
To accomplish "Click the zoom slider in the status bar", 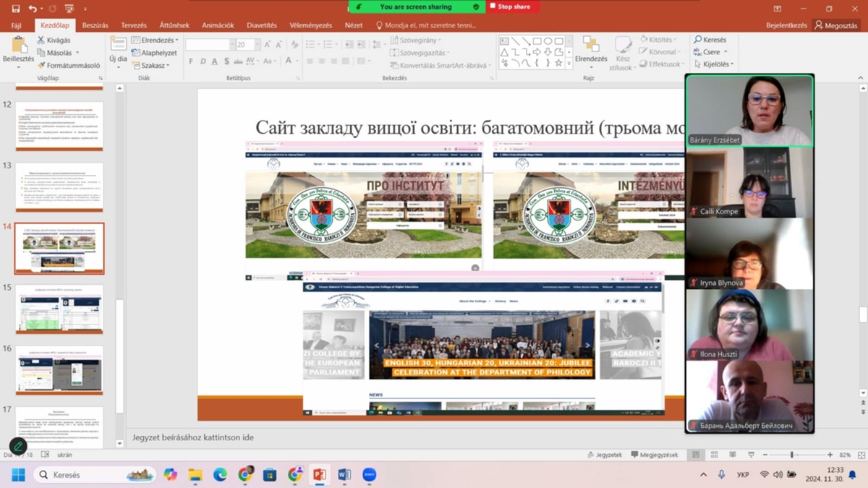I will click(791, 455).
